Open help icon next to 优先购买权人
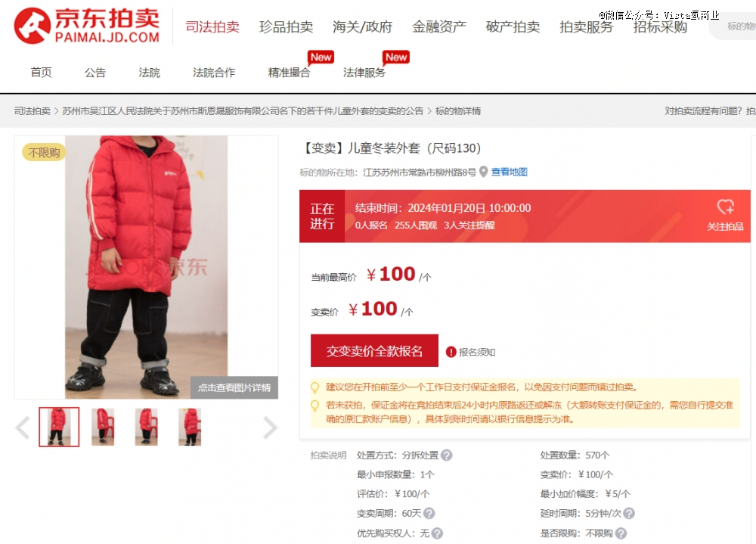Viewport: 756px width, 544px height. pos(437,533)
